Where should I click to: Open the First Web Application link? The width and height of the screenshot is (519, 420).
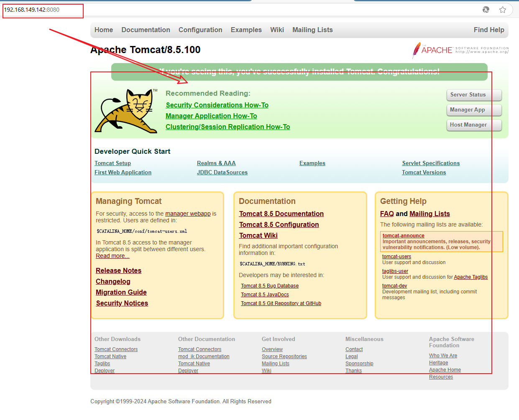click(123, 172)
